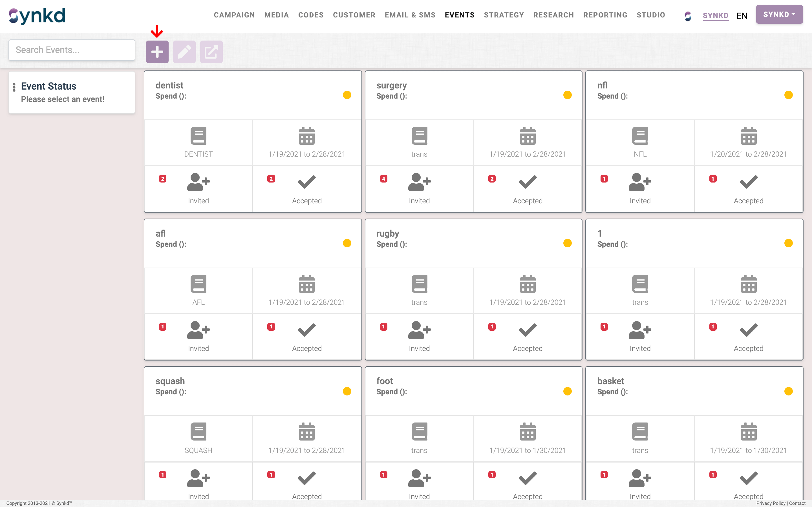Select the CAMPAIGN menu item

[234, 15]
